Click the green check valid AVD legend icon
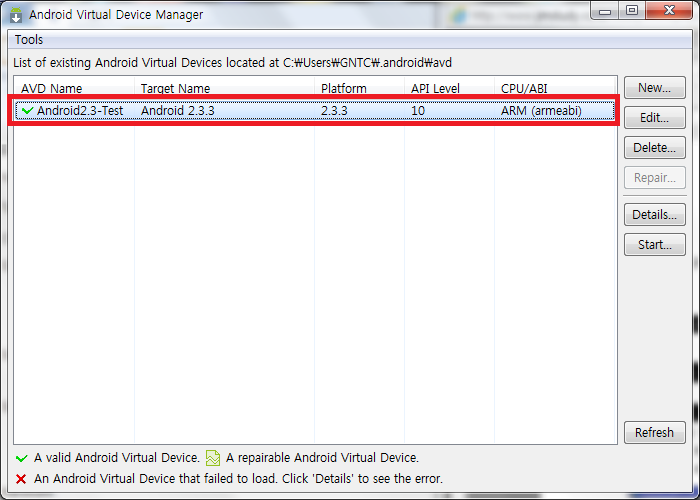This screenshot has height=500, width=700. click(x=21, y=458)
